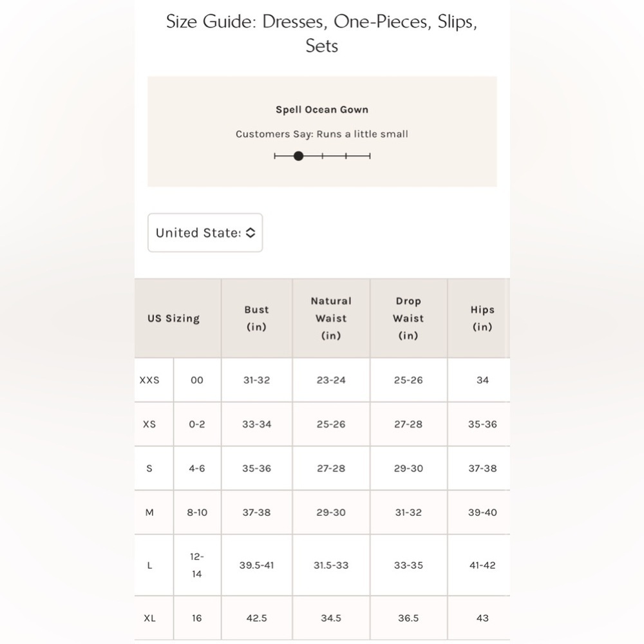Select the Bust (in) column header
The height and width of the screenshot is (644, 644).
pyautogui.click(x=257, y=318)
